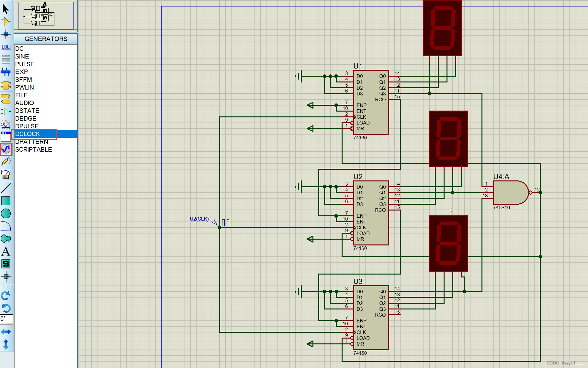Viewport: 588px width, 368px height.
Task: Select the Text Script mode icon
Action: click(6, 60)
